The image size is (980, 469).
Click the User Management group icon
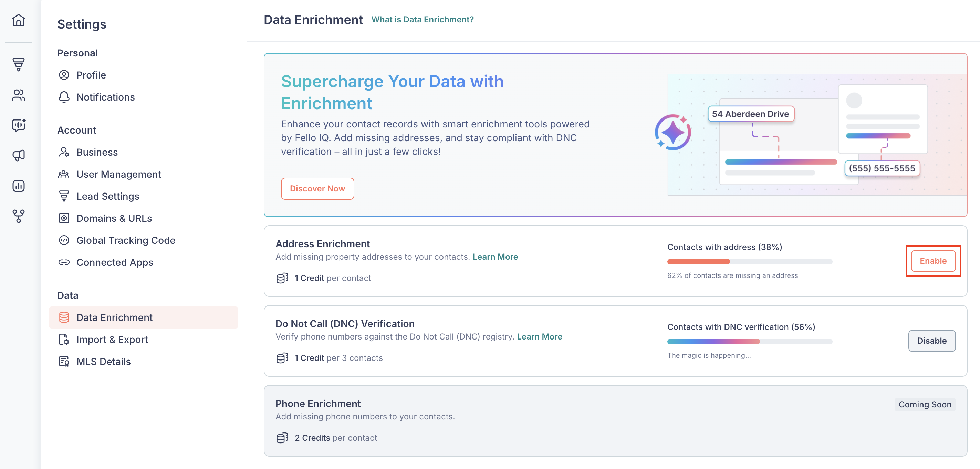[64, 174]
